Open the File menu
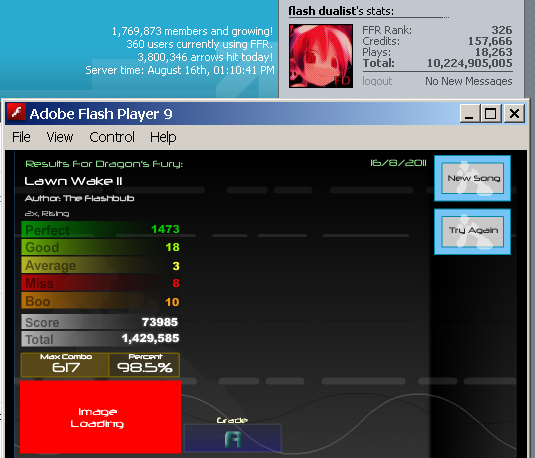 tap(21, 137)
